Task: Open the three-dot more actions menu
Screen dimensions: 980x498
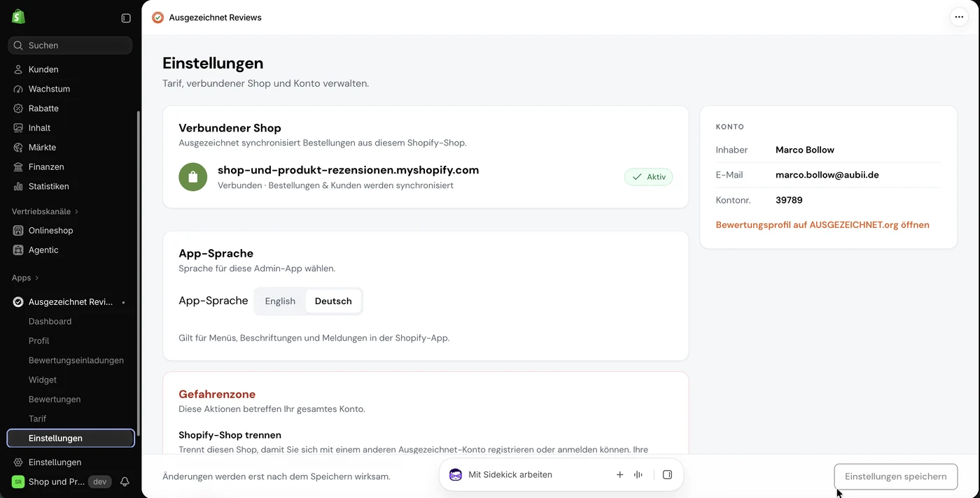Action: point(959,17)
